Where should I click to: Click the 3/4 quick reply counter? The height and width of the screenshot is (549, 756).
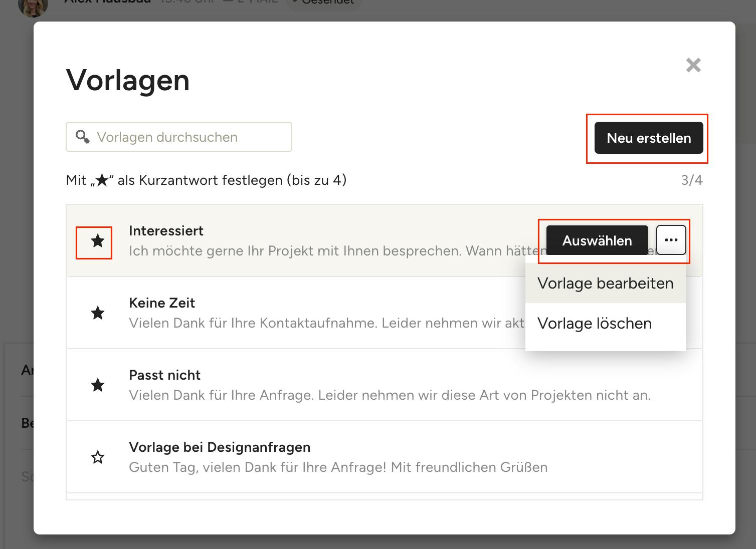691,180
